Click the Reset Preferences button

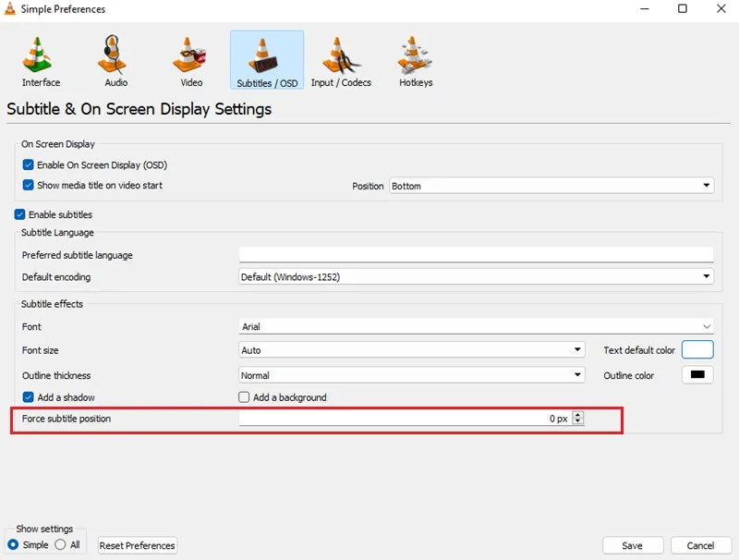[x=137, y=545]
